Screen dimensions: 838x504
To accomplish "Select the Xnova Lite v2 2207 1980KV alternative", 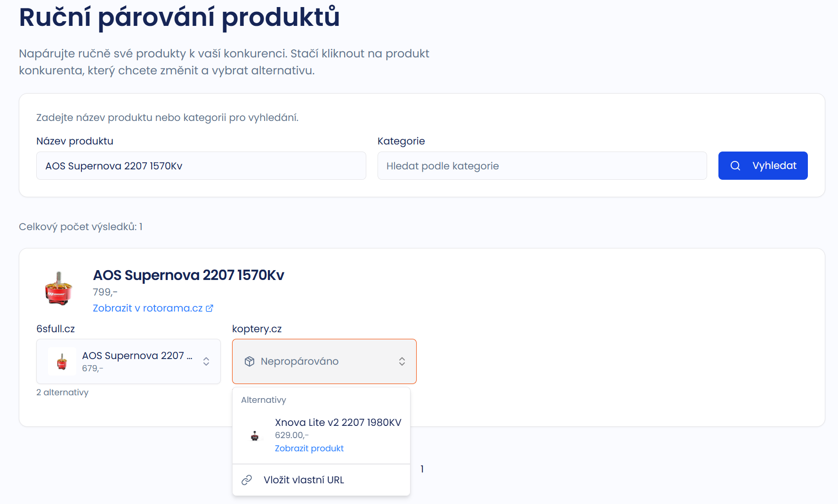I will click(x=338, y=423).
